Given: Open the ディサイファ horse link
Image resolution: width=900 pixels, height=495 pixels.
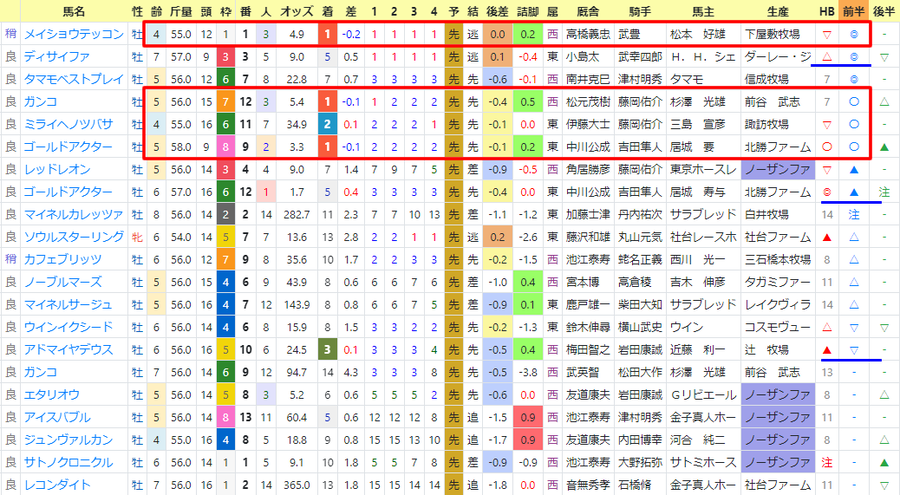Looking at the screenshot, I should (57, 57).
